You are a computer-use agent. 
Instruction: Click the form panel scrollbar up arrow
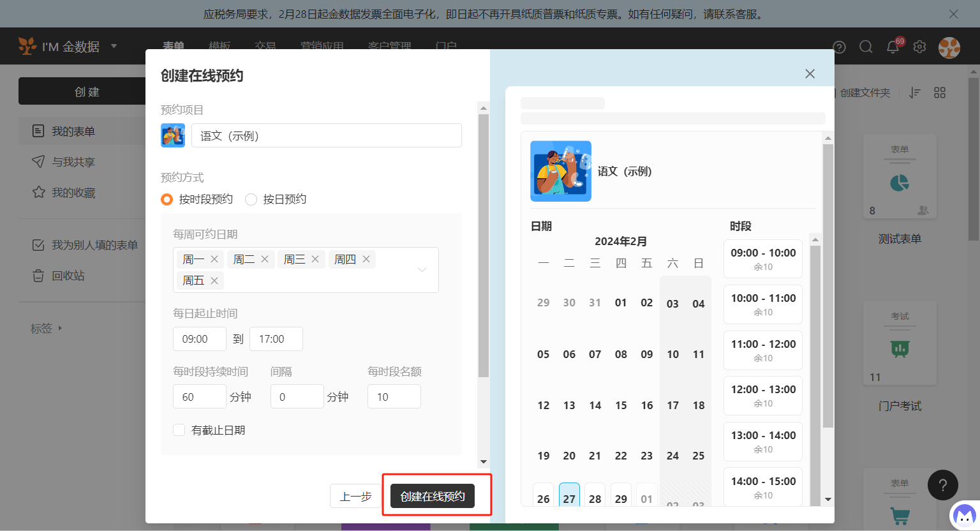tap(484, 108)
